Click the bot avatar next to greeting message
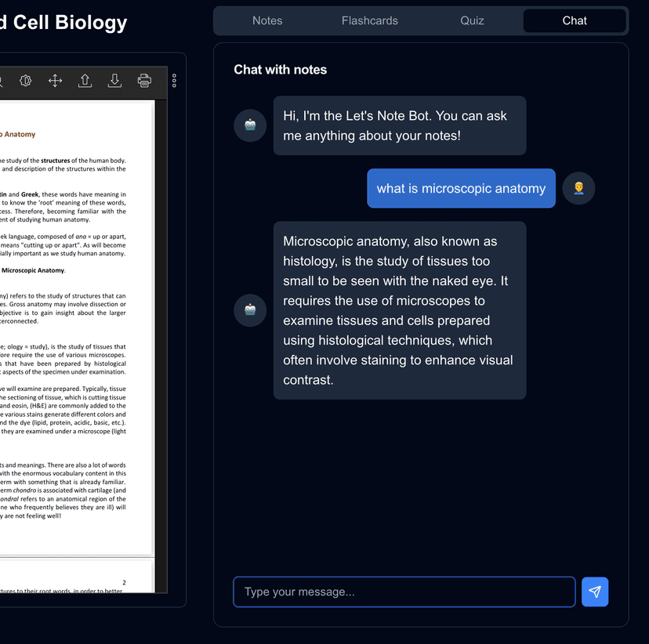649x644 pixels. click(x=250, y=125)
